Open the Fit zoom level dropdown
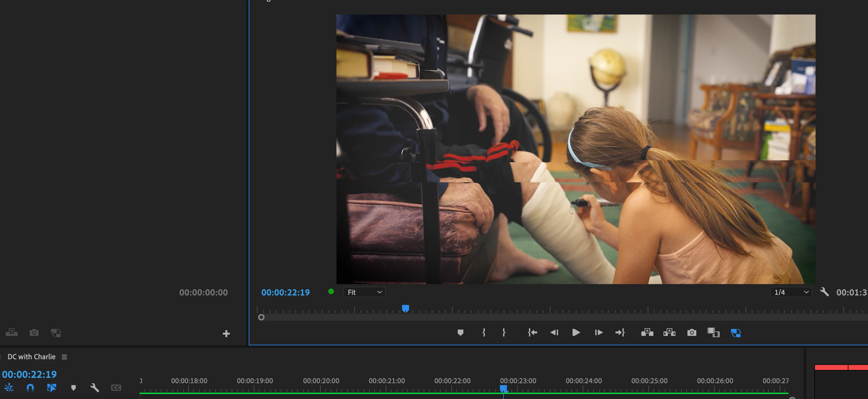The width and height of the screenshot is (868, 399). point(364,292)
